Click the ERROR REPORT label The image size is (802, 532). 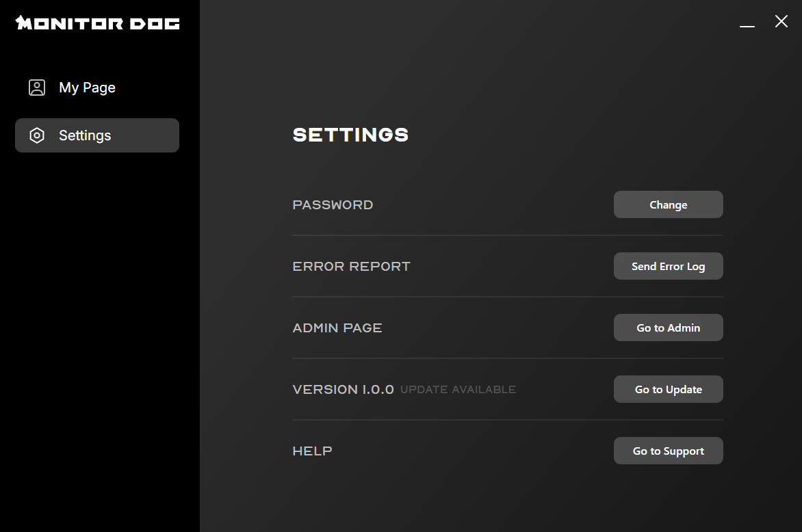pos(351,266)
